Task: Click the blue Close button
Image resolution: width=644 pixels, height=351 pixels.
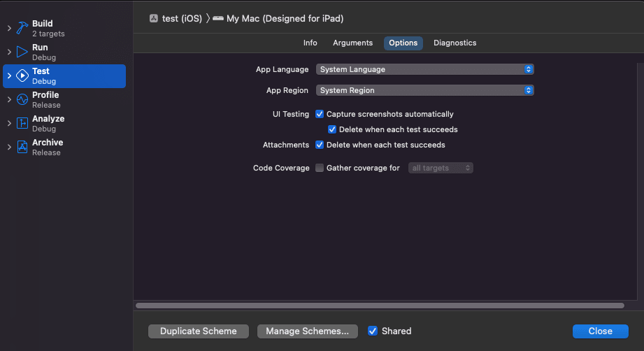Action: click(600, 331)
